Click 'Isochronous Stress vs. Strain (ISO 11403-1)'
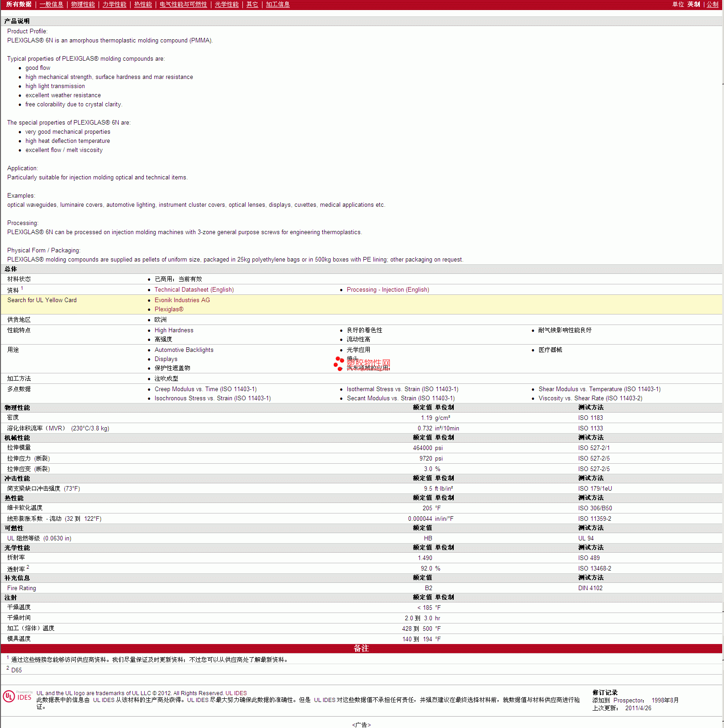 click(212, 398)
